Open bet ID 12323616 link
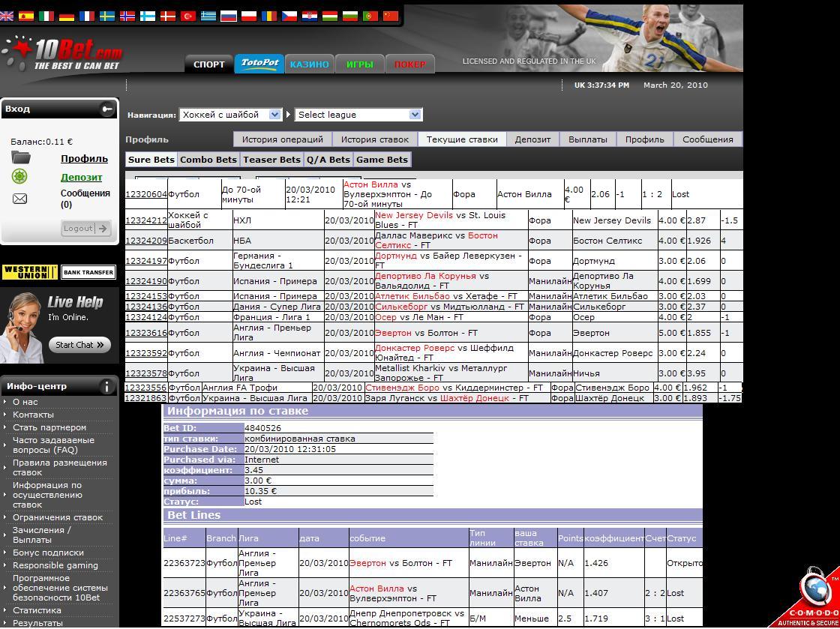840x629 pixels. 146,332
